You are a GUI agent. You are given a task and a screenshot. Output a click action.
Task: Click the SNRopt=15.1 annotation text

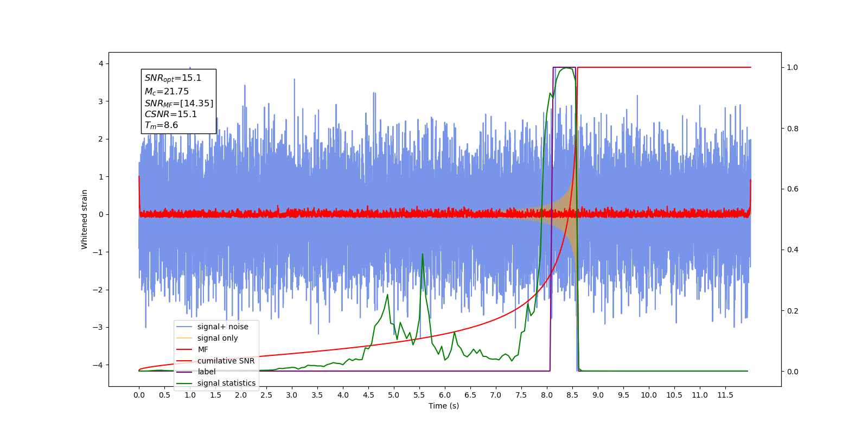tap(173, 78)
